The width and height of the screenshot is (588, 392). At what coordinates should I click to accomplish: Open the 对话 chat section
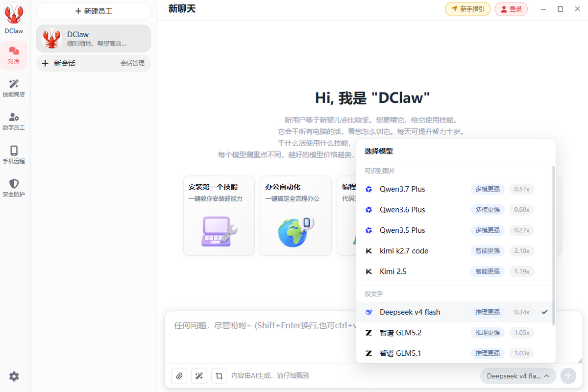(x=14, y=55)
